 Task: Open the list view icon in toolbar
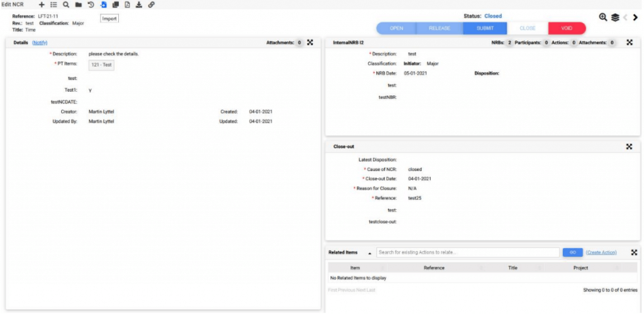53,4
